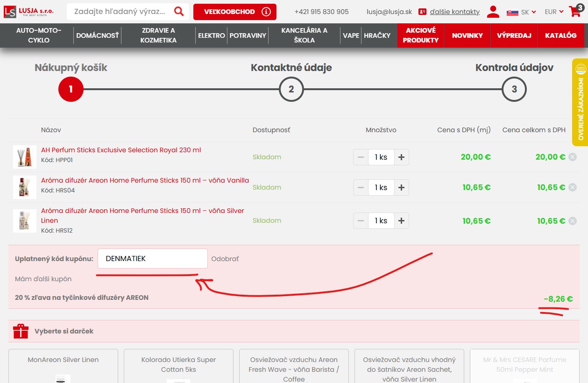This screenshot has width=588, height=383.
Task: Decrease quantity of Areon Silver Linen diffuser
Action: click(x=361, y=221)
